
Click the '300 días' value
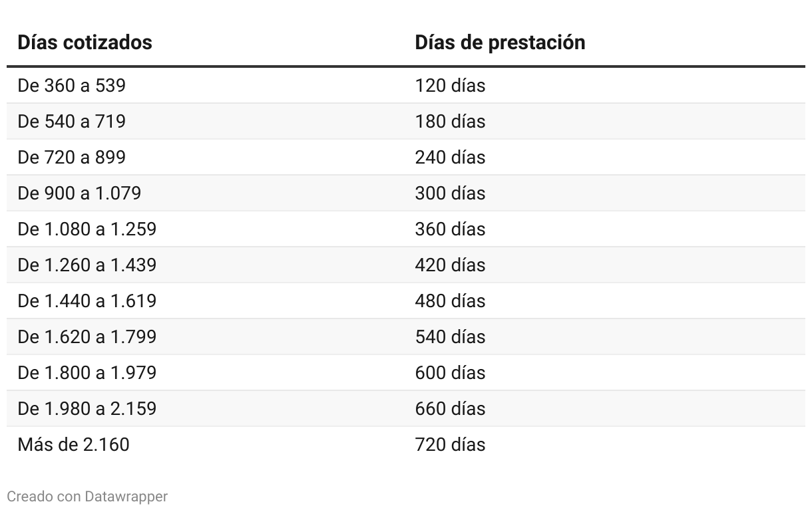(x=450, y=193)
